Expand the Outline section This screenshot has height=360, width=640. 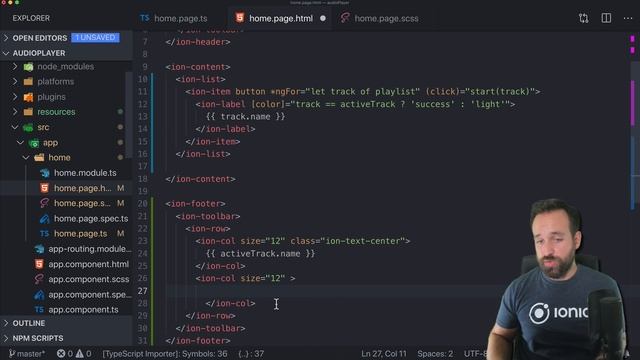coord(6,323)
